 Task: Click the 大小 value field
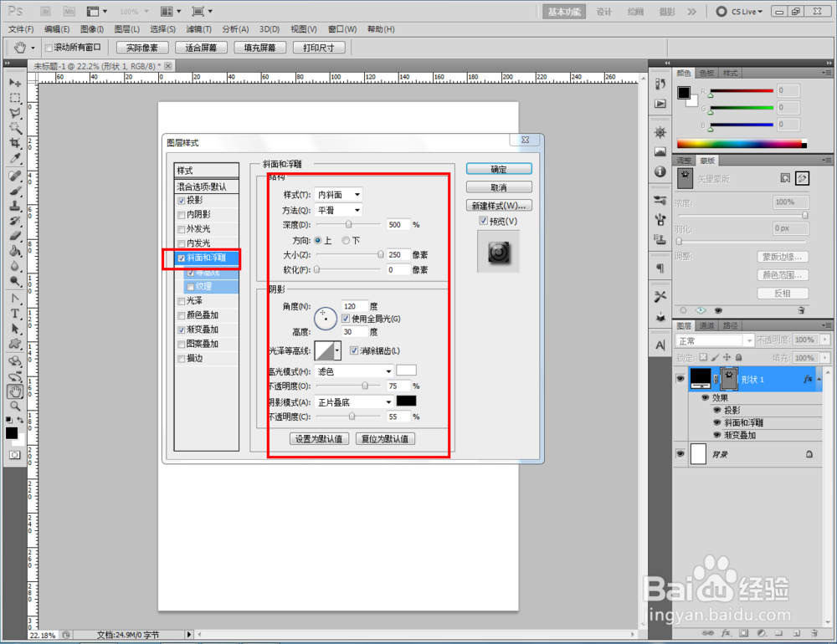point(398,255)
